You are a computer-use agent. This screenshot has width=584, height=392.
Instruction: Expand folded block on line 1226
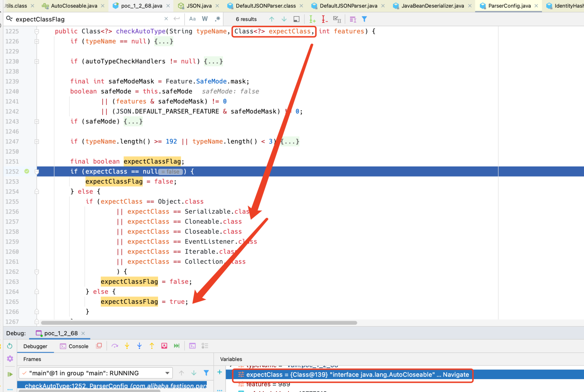tap(37, 41)
